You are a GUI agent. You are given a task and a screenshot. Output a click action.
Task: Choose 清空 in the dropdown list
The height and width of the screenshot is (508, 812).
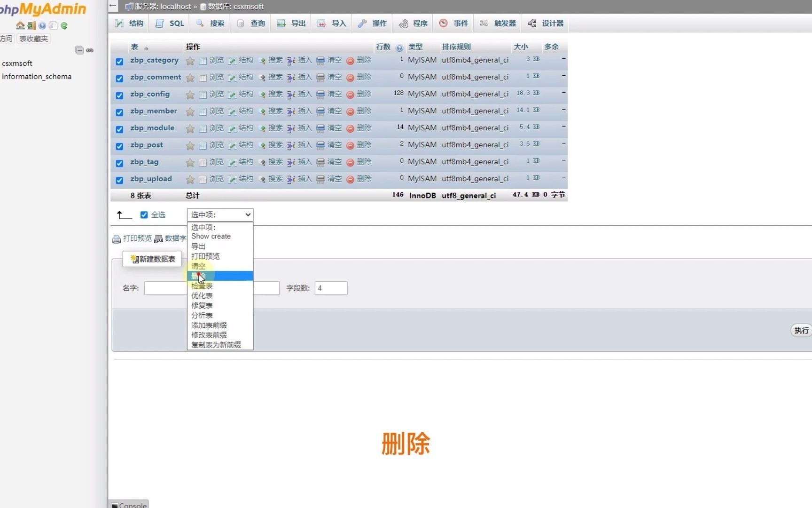click(220, 266)
